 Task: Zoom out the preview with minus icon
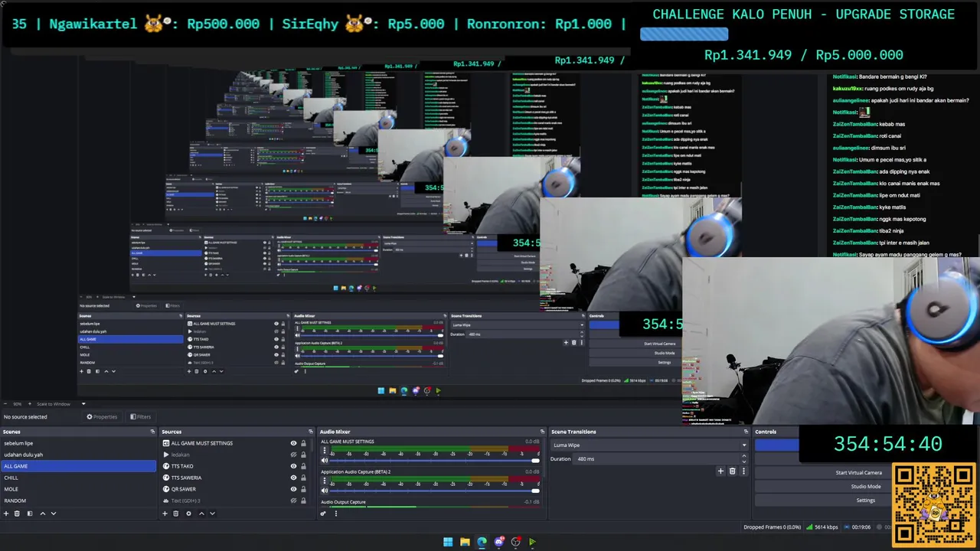[x=6, y=403]
